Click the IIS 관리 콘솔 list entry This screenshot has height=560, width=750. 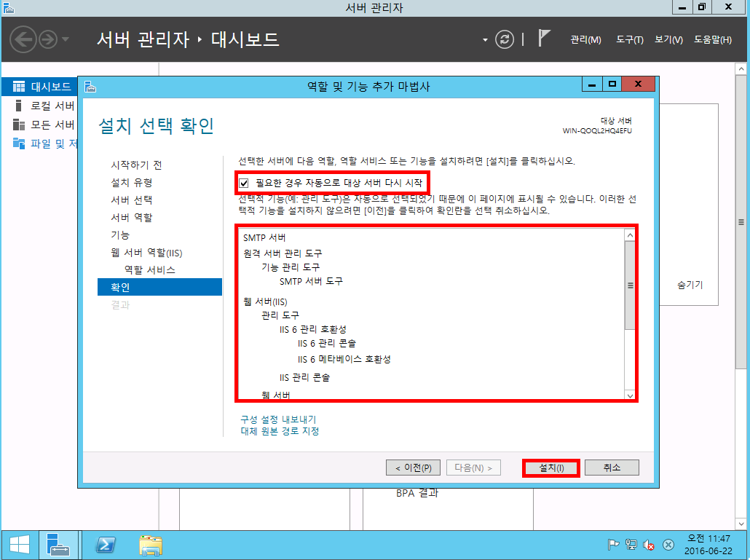[x=304, y=378]
